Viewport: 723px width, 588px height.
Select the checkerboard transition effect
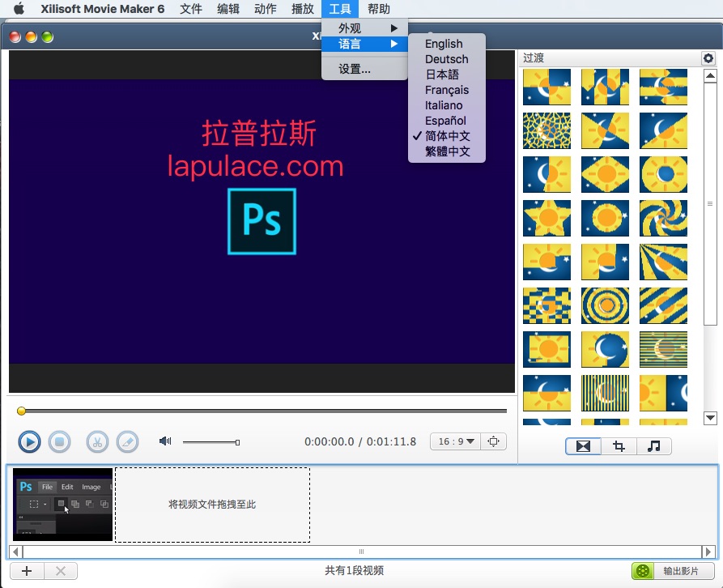(x=547, y=306)
